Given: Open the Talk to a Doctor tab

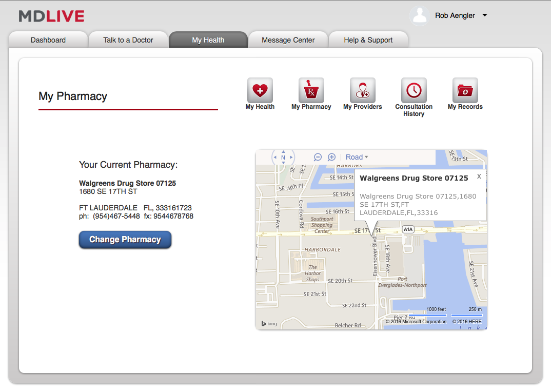Looking at the screenshot, I should tap(128, 40).
